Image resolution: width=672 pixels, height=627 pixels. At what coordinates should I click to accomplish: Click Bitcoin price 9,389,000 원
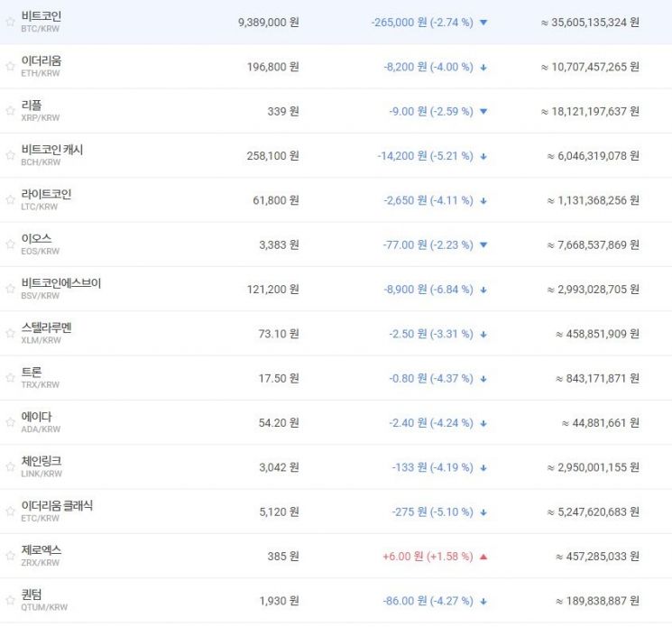coord(268,23)
